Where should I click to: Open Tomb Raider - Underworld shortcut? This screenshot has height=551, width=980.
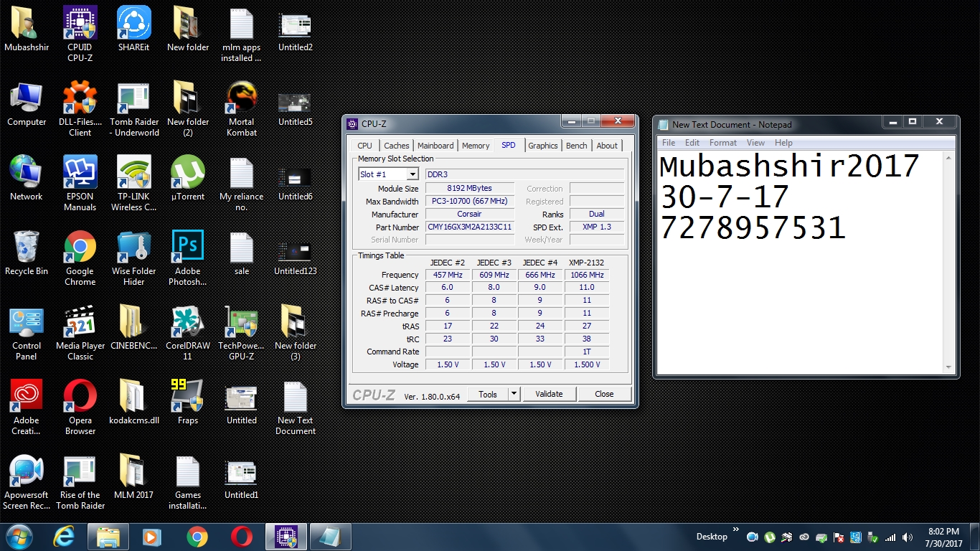coord(134,108)
